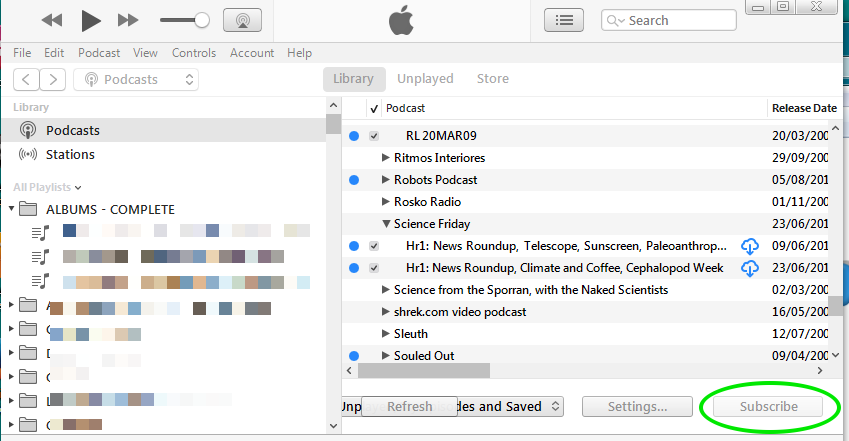This screenshot has width=849, height=441.
Task: Click the podcast list scroll-right arrow
Action: pyautogui.click(x=820, y=371)
